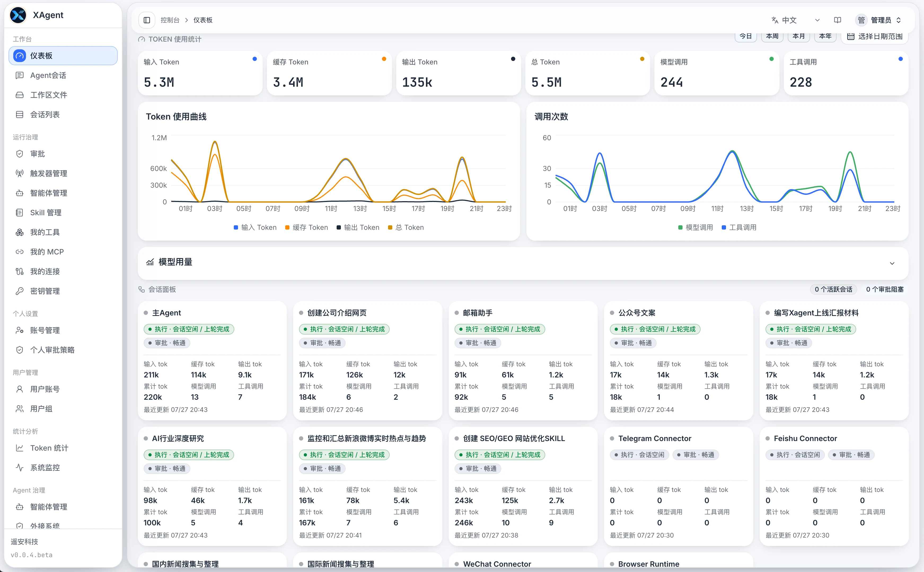
Task: Select the 本年 time range tab
Action: pos(825,36)
